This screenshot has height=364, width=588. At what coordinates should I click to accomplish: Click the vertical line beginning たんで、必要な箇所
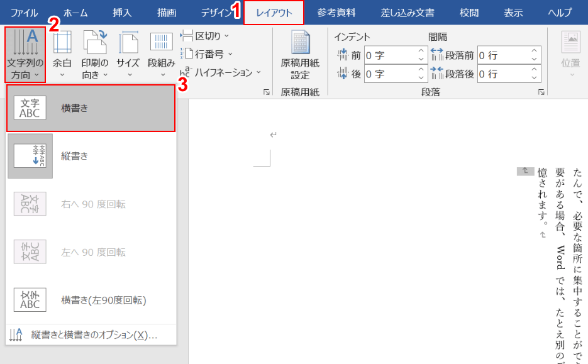click(577, 265)
